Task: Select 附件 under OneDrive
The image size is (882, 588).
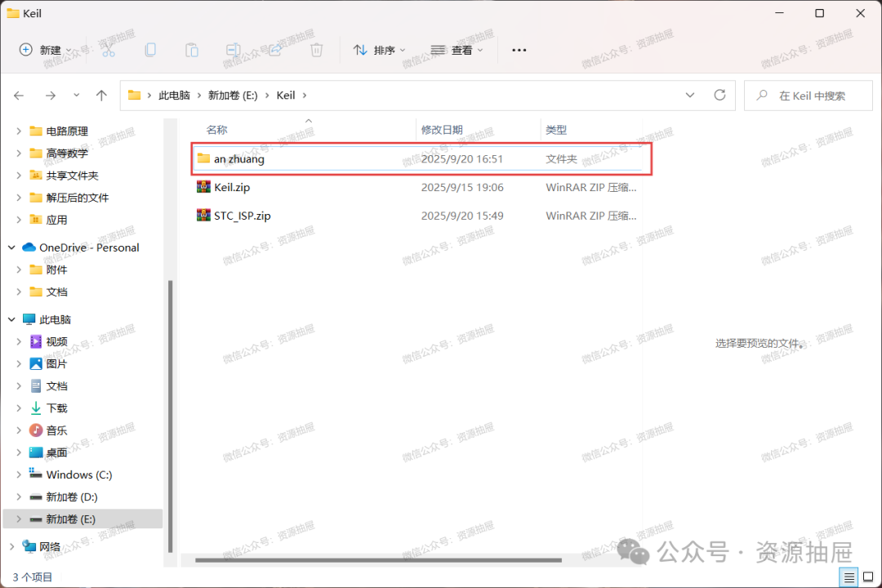Action: [56, 269]
